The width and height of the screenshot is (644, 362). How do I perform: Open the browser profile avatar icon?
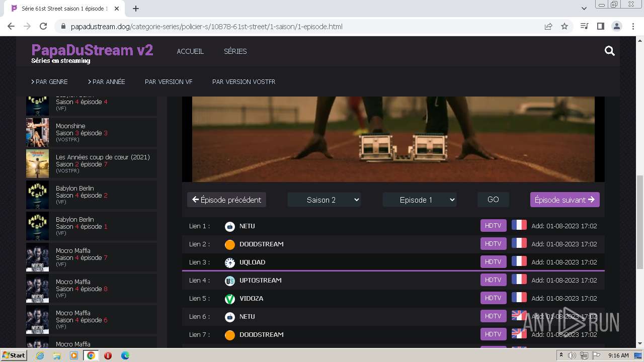(616, 26)
